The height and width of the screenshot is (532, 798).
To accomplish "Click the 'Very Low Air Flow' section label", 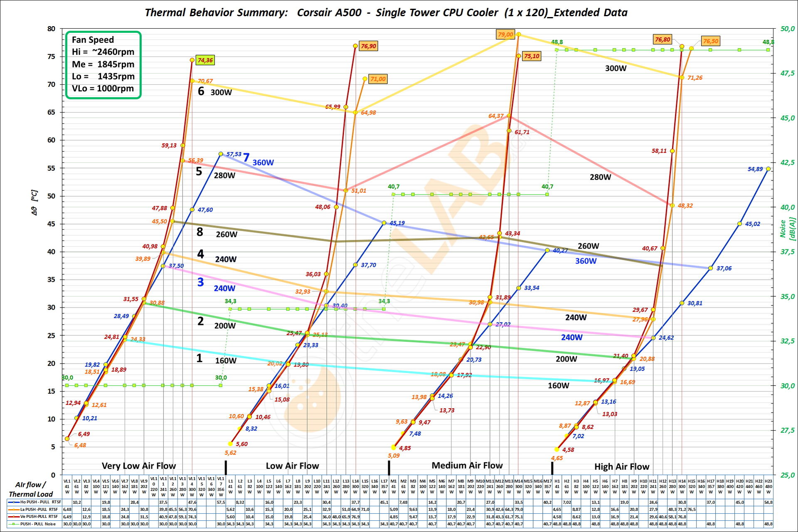I will tap(139, 466).
